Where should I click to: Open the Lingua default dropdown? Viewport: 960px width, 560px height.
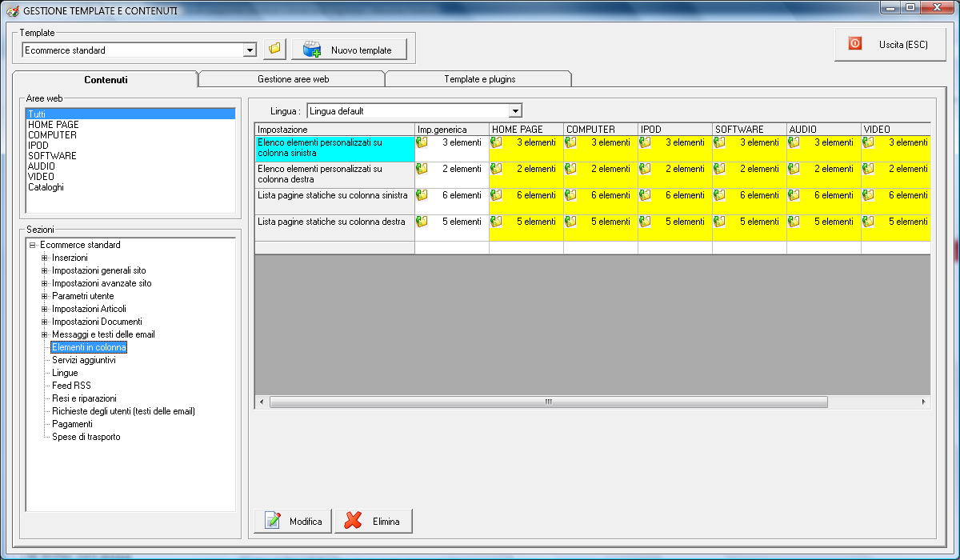(515, 111)
